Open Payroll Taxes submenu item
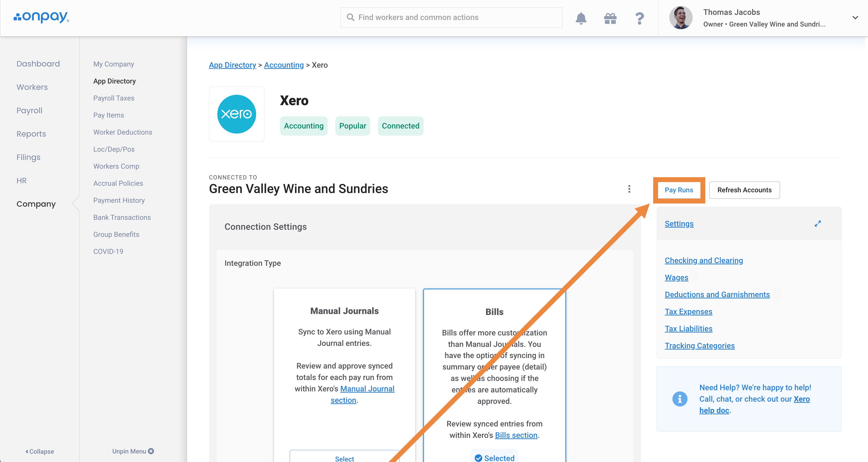This screenshot has height=462, width=868. 113,98
